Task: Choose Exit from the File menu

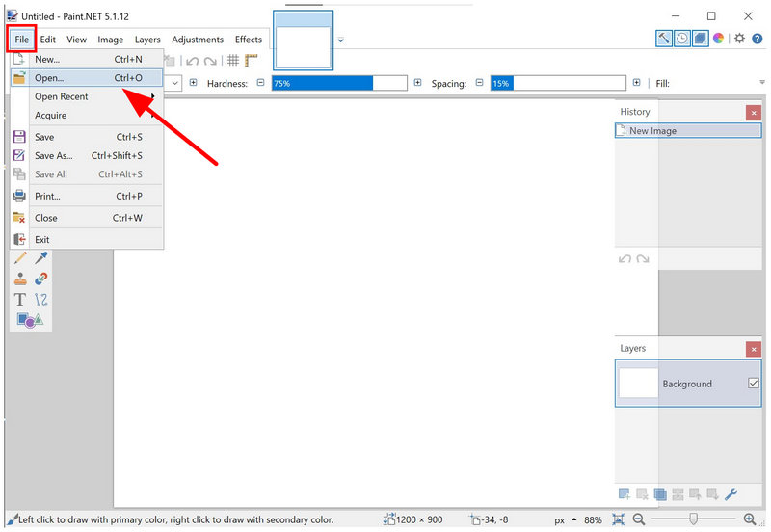Action: coord(87,239)
